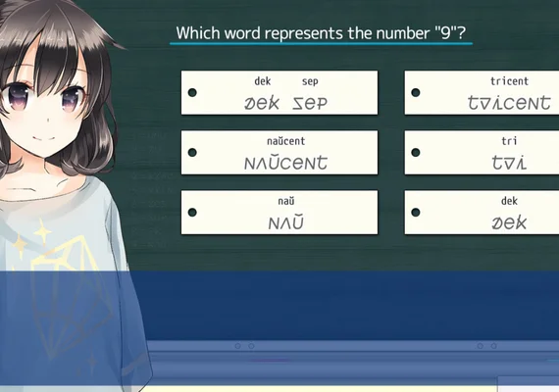This screenshot has width=559, height=392.
Task: Pick the "naŭ" answer card
Action: coord(279,213)
